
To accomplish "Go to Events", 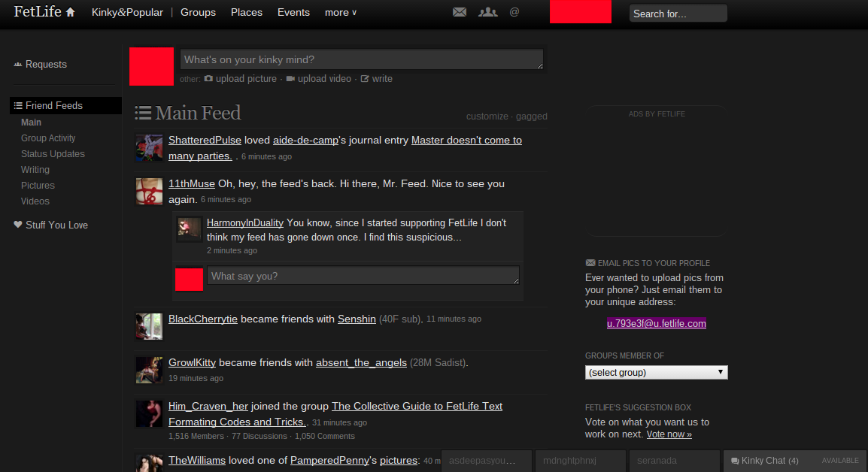I will coord(293,12).
